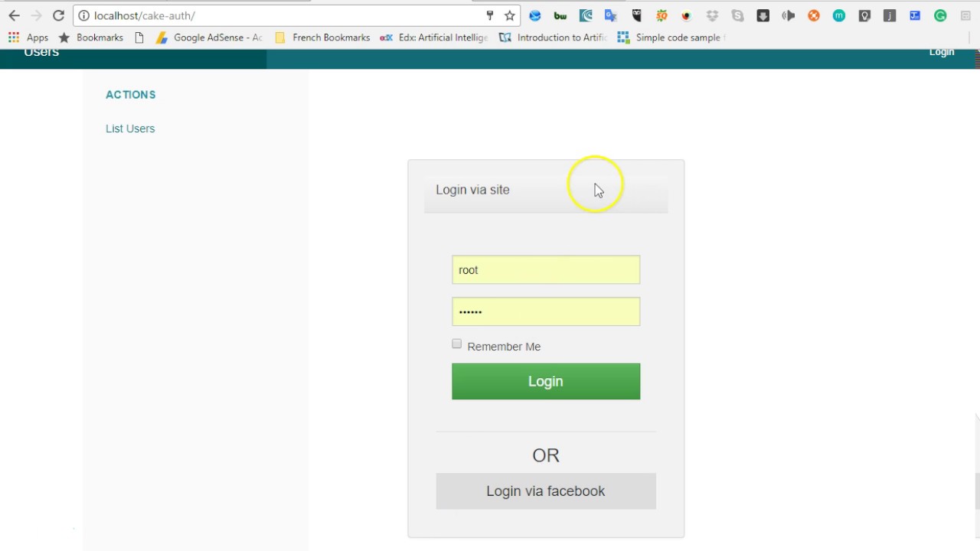The height and width of the screenshot is (551, 980).
Task: Go back using the browser back arrow
Action: 14,15
